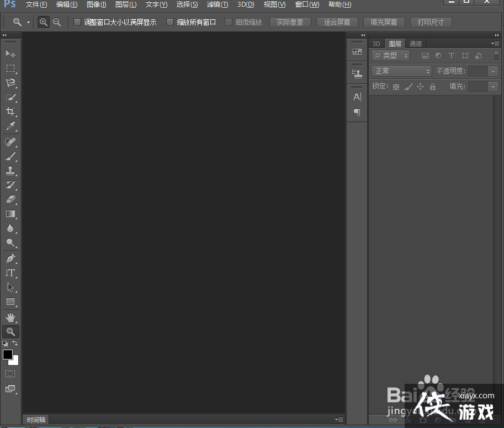
Task: Select the Crop tool
Action: pos(10,111)
